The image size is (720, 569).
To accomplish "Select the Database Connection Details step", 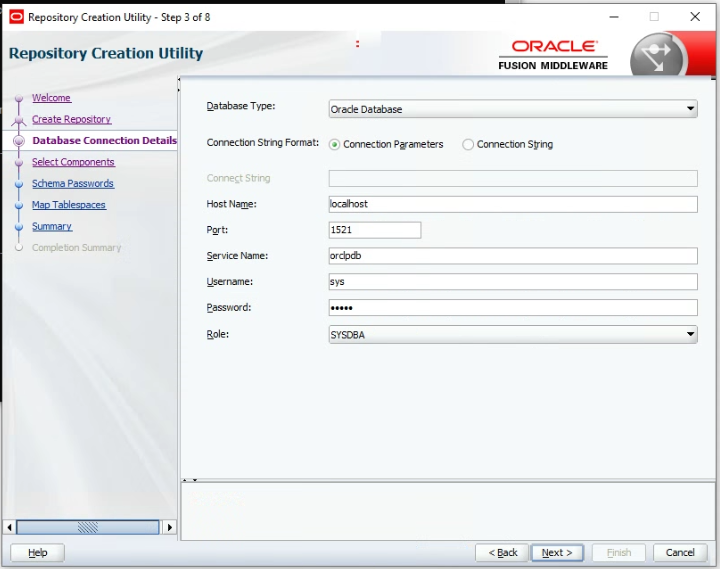I will click(105, 141).
